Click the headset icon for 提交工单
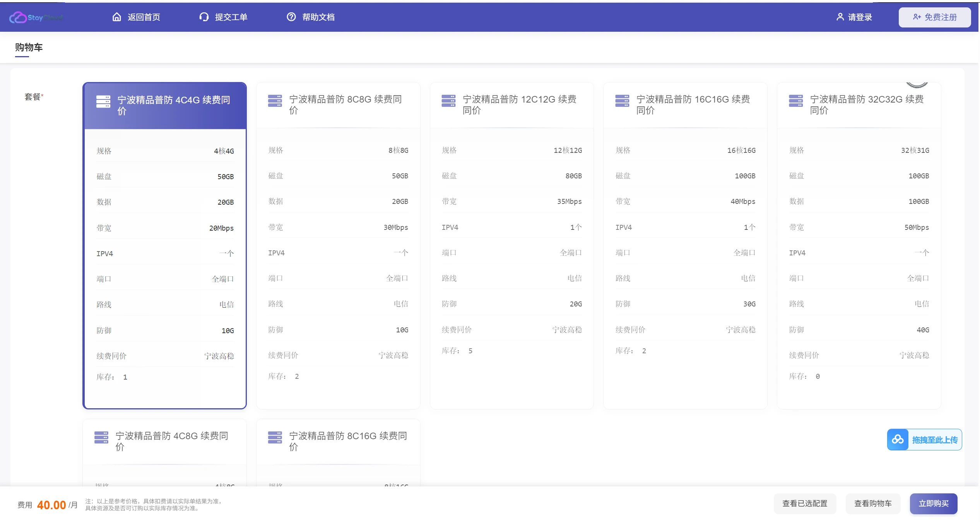The image size is (980, 522). tap(204, 17)
